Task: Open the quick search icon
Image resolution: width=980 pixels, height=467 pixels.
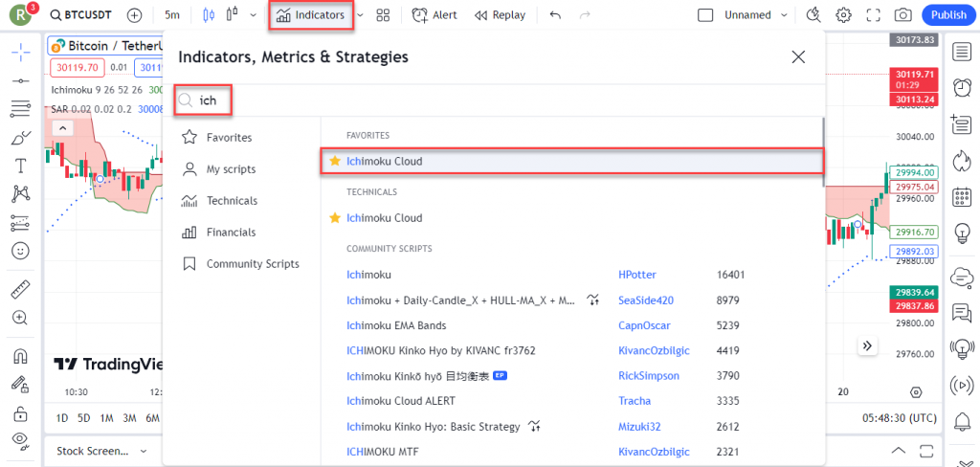Action: 813,15
